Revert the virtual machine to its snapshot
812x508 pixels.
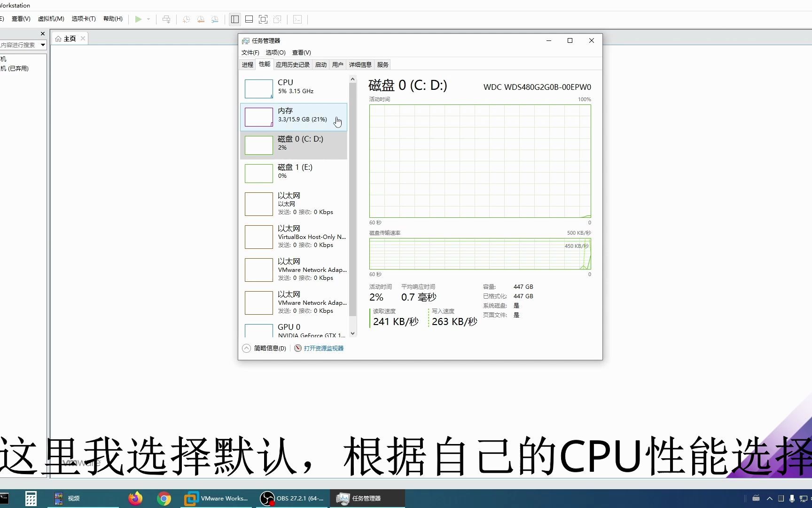[x=201, y=19]
